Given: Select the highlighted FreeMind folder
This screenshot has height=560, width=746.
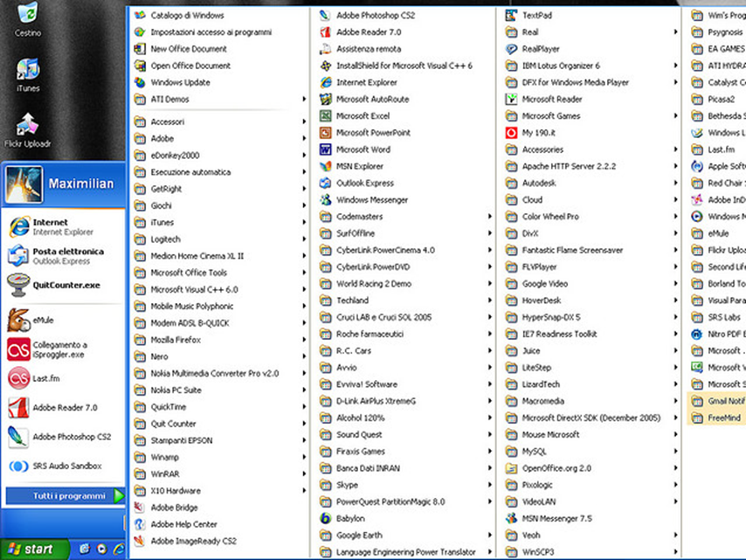Looking at the screenshot, I should (717, 418).
